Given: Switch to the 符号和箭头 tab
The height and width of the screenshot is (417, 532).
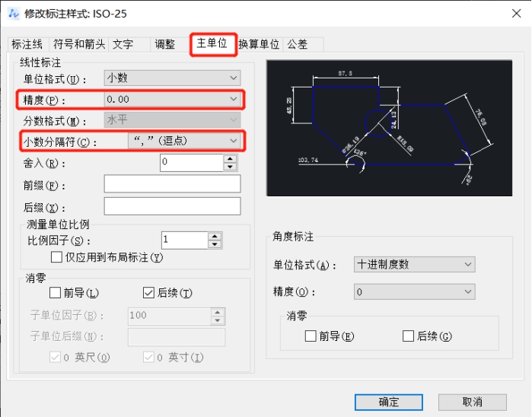Looking at the screenshot, I should (80, 45).
